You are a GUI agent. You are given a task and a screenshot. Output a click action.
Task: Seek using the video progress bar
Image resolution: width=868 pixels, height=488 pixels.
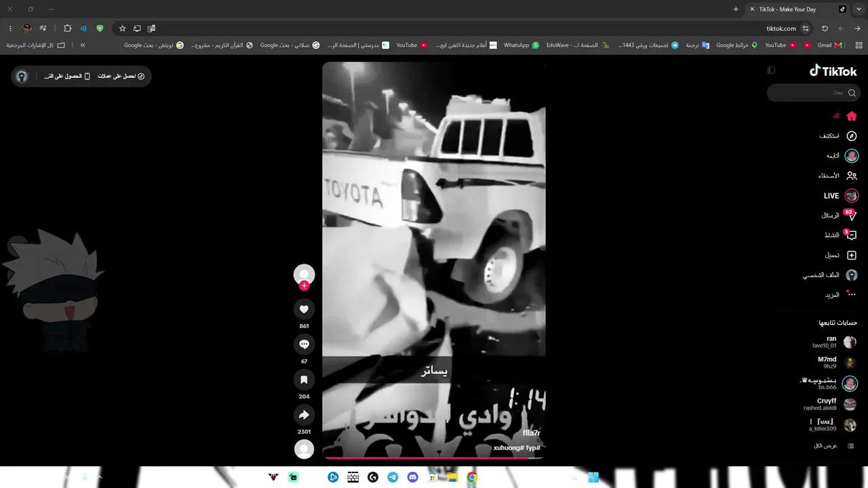tap(434, 457)
